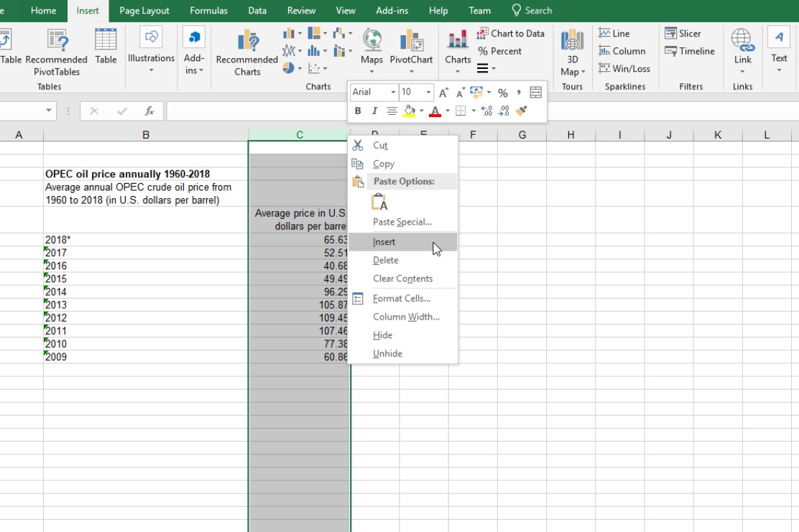Toggle Italic in the mini toolbar

pos(374,111)
